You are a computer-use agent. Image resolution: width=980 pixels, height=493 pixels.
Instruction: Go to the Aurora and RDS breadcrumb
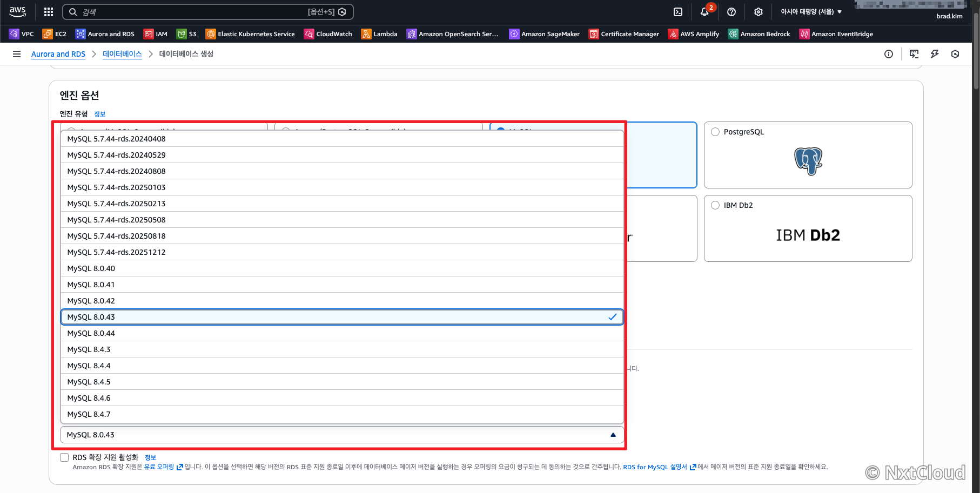(x=58, y=54)
